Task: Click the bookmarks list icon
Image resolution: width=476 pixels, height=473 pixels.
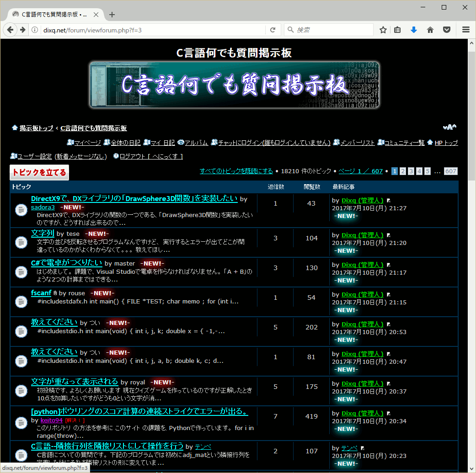Action: 397,30
